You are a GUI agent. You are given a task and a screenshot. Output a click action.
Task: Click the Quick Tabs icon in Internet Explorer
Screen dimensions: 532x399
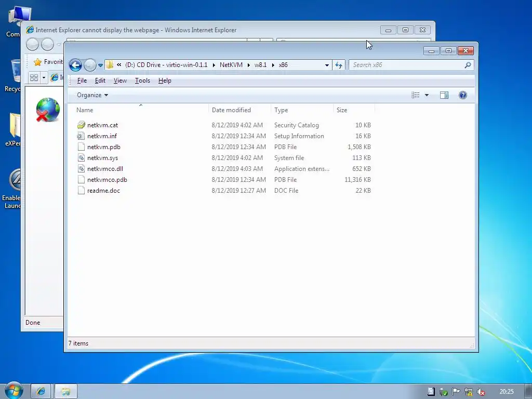coord(34,78)
